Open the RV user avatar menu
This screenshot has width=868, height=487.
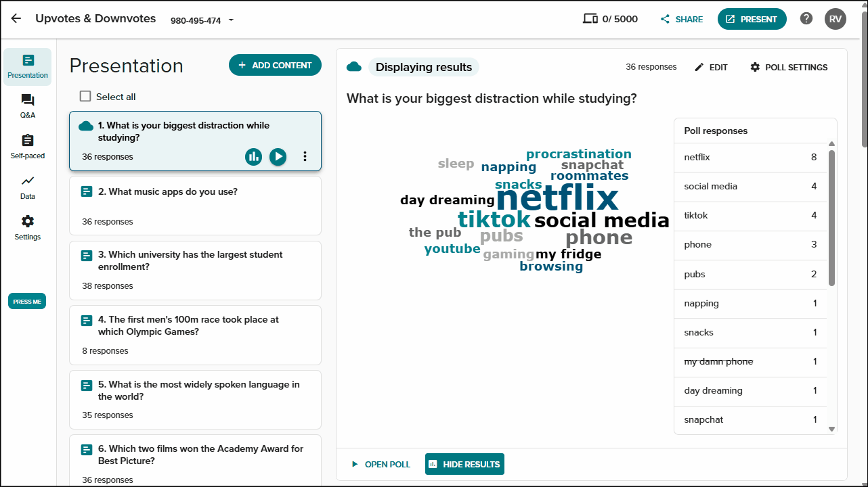tap(836, 19)
